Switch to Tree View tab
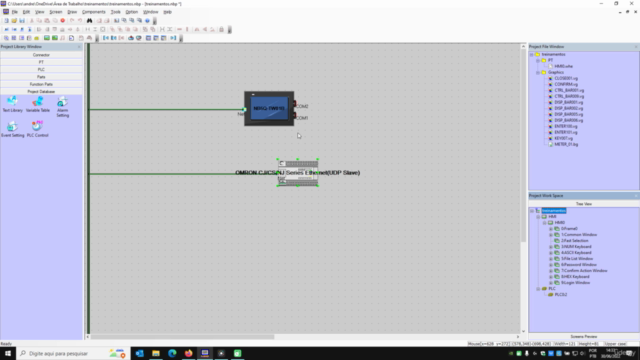Screen dimensions: 640x360 [584, 204]
